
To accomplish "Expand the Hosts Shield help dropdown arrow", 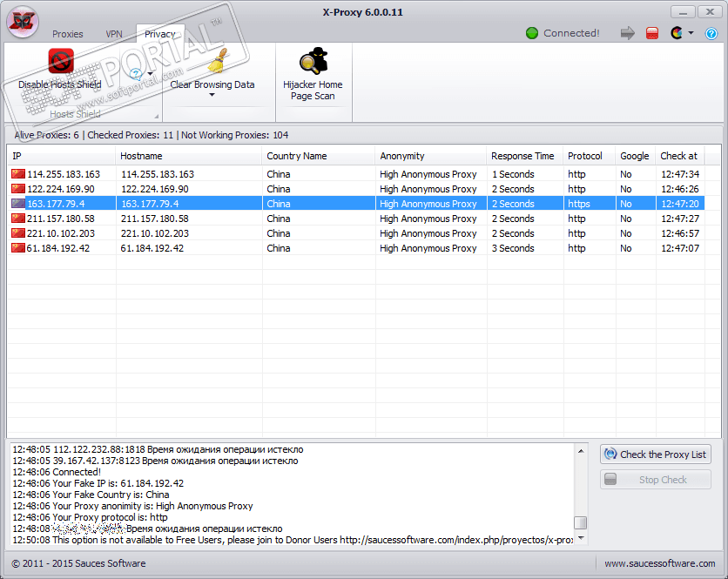I will point(150,74).
